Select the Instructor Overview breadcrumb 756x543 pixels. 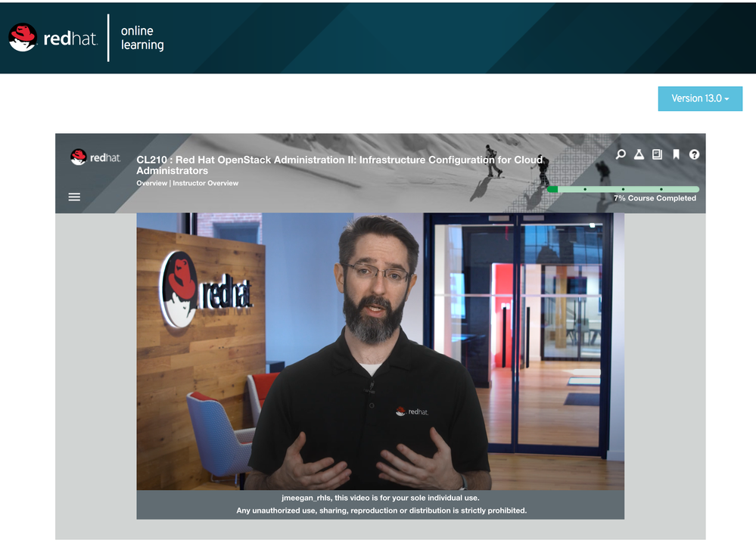click(205, 183)
